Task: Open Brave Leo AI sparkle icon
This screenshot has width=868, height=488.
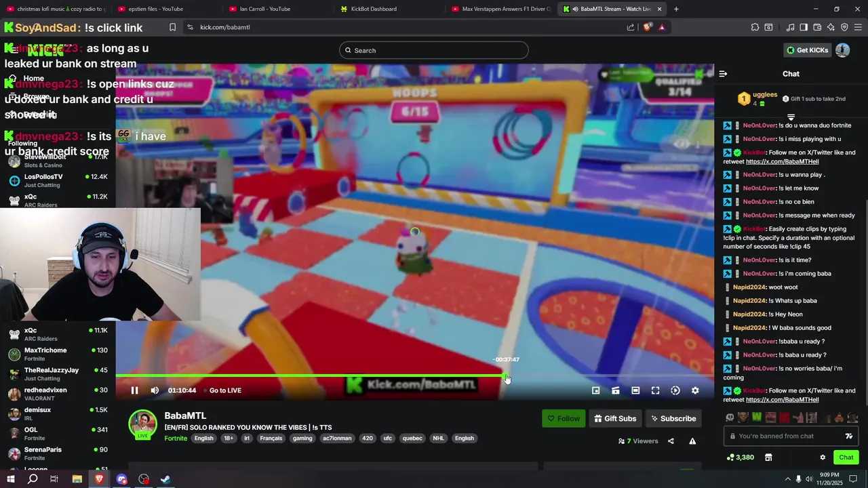Action: click(x=831, y=27)
